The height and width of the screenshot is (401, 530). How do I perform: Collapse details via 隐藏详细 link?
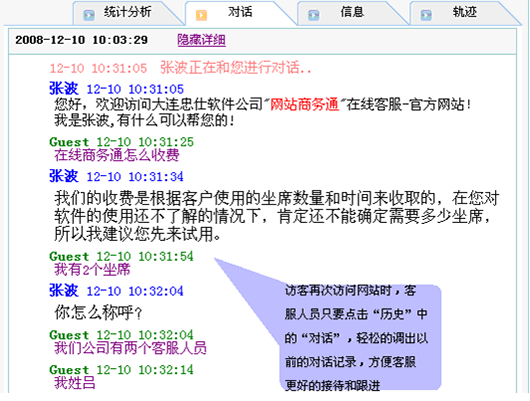[201, 40]
